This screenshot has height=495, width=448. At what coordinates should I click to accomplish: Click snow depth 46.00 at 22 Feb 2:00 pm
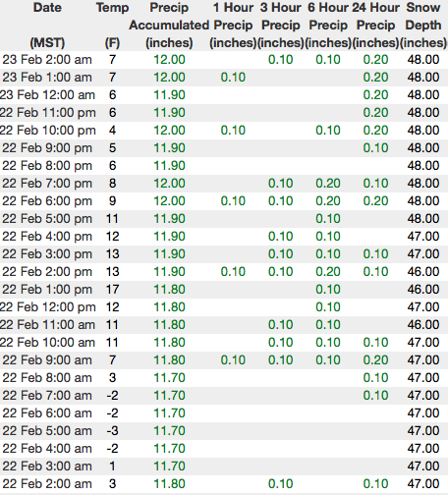[x=423, y=272]
